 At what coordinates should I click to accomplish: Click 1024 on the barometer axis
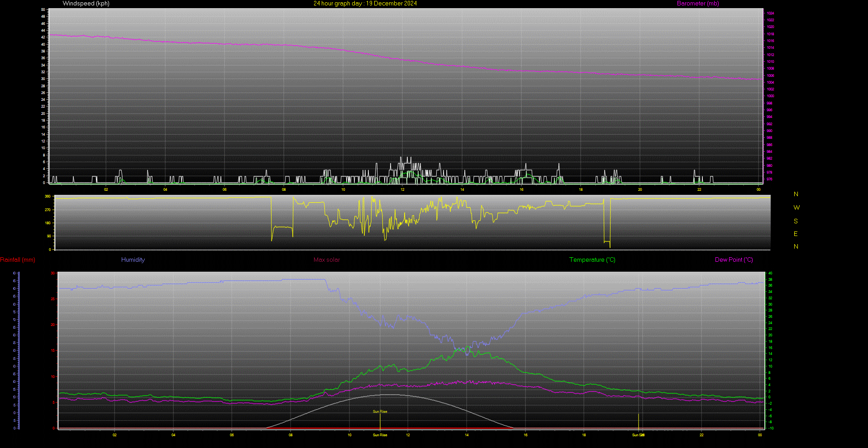(770, 13)
